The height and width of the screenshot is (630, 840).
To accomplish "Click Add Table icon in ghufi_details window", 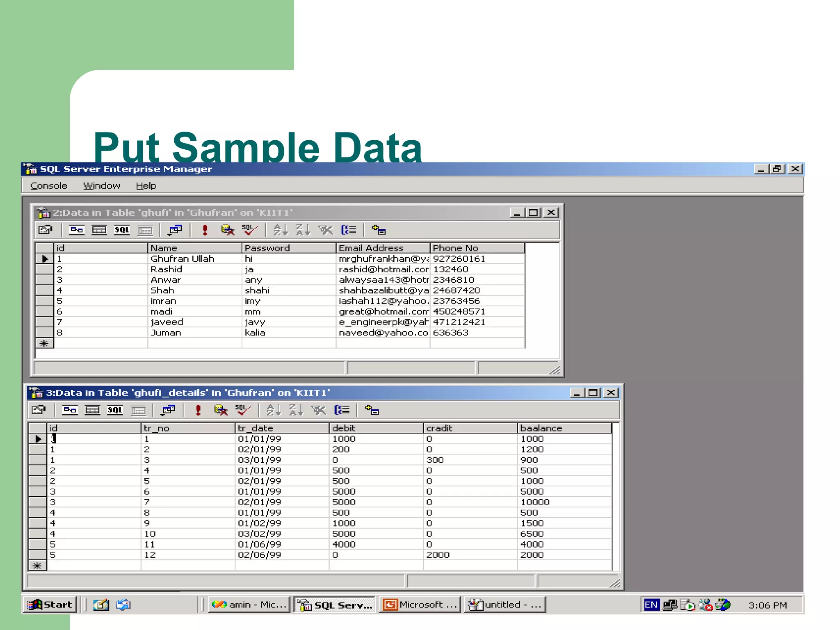I will pyautogui.click(x=372, y=410).
